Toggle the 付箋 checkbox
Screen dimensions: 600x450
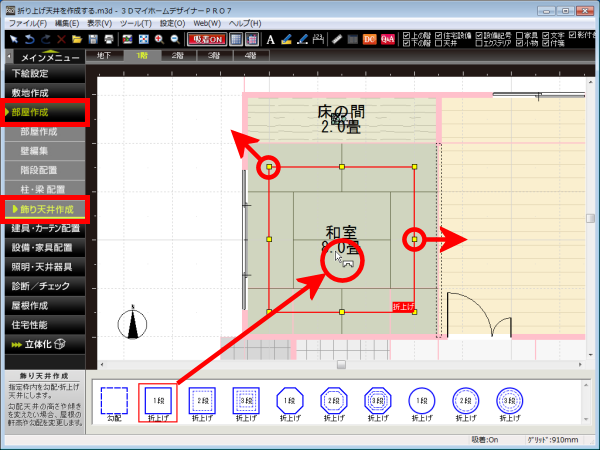tap(546, 43)
